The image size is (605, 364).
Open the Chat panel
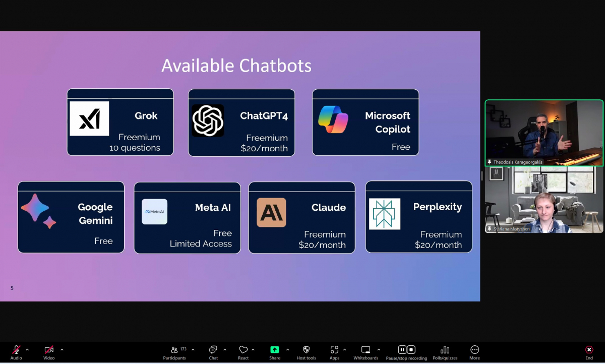tap(213, 350)
